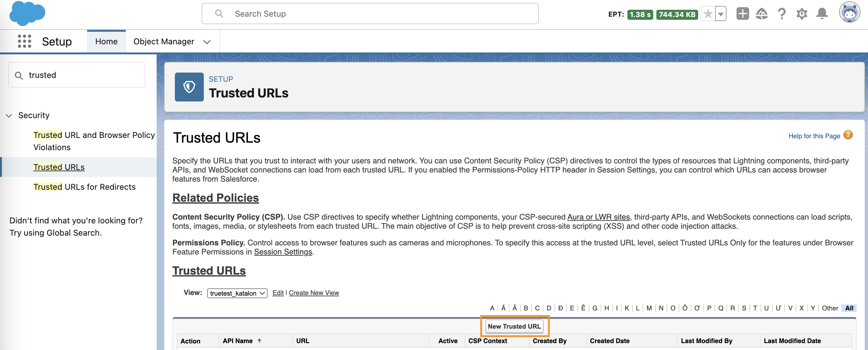The image size is (868, 350).
Task: Open Help for this Page link
Action: click(814, 136)
